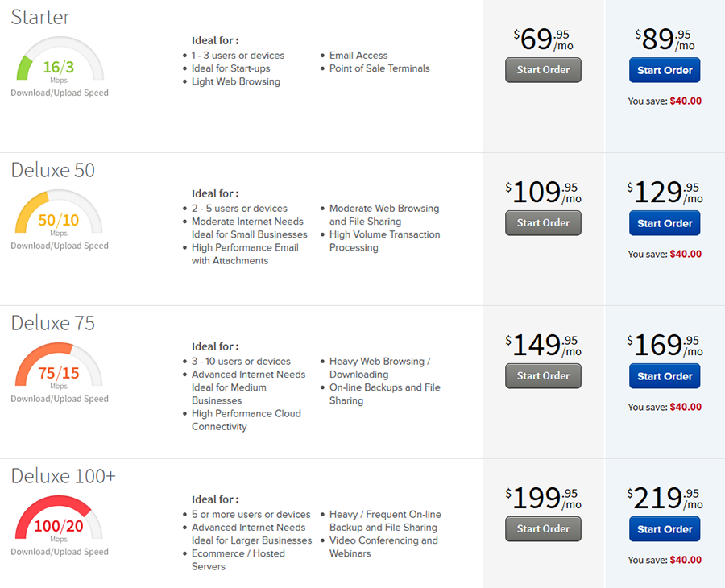Click the Deluxe 75 plan heading
This screenshot has width=725, height=588.
coord(52,324)
